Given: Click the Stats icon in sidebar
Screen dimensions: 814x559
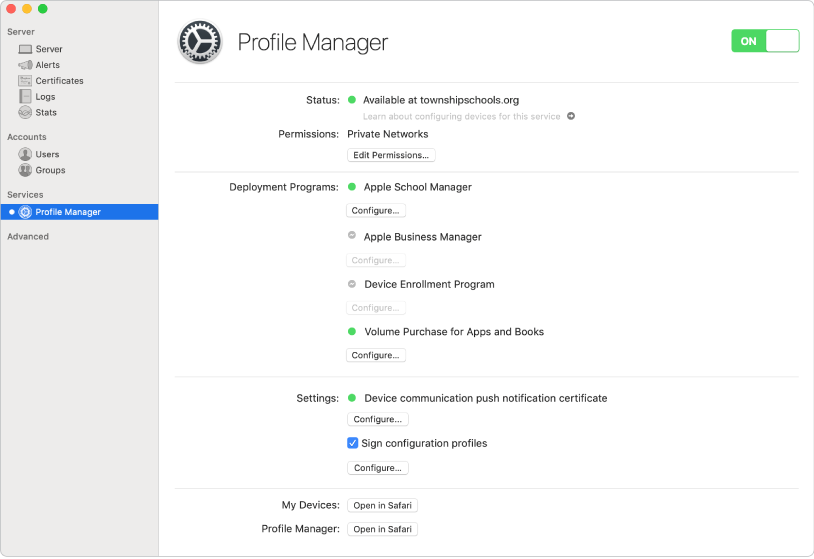Looking at the screenshot, I should click(25, 113).
